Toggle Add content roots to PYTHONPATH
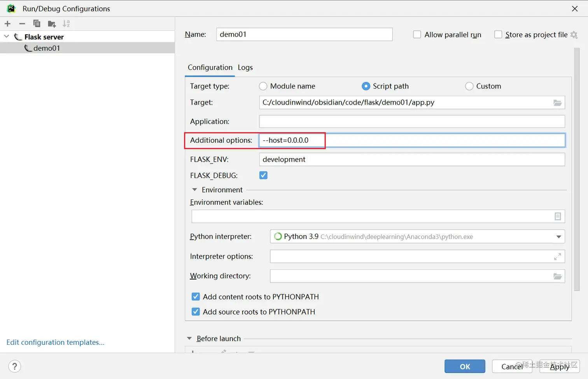The image size is (588, 379). tap(196, 297)
